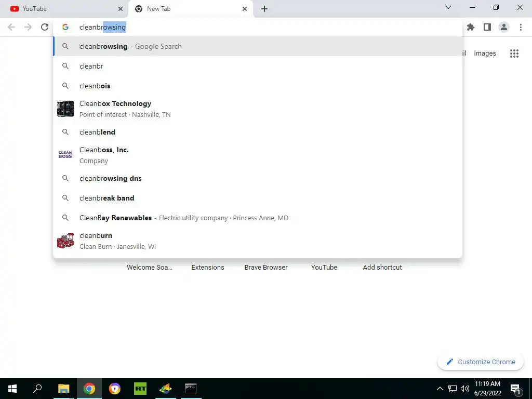This screenshot has height=399, width=532.
Task: Open the Extensions shortcut
Action: tap(208, 268)
